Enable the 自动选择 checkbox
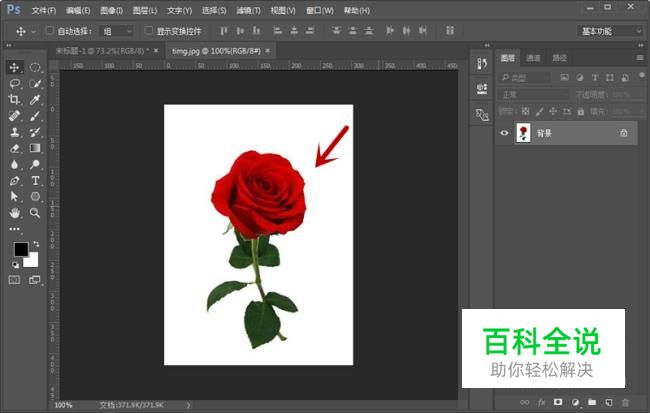The image size is (650, 413). tap(49, 31)
